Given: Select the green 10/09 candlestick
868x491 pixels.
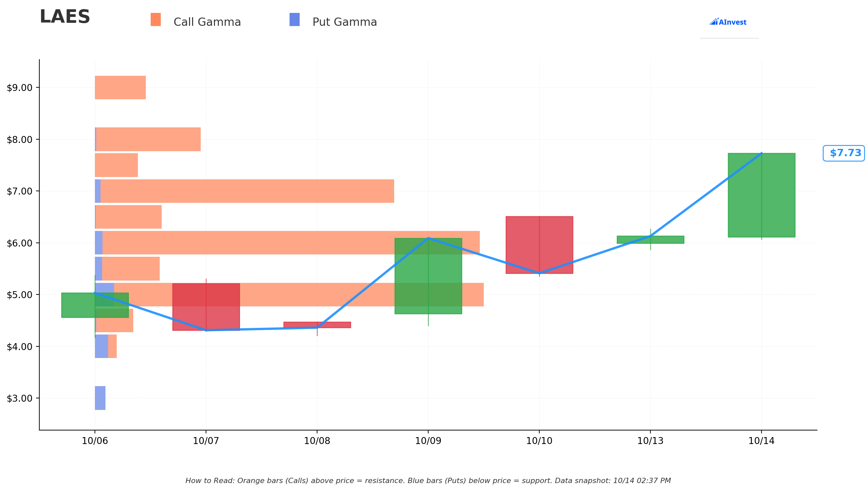Looking at the screenshot, I should [x=428, y=276].
